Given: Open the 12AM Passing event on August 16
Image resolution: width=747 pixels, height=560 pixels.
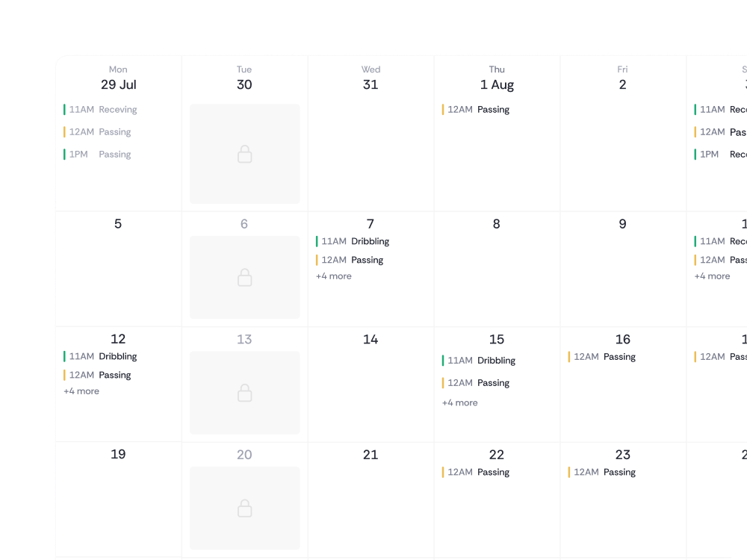Looking at the screenshot, I should pyautogui.click(x=606, y=356).
